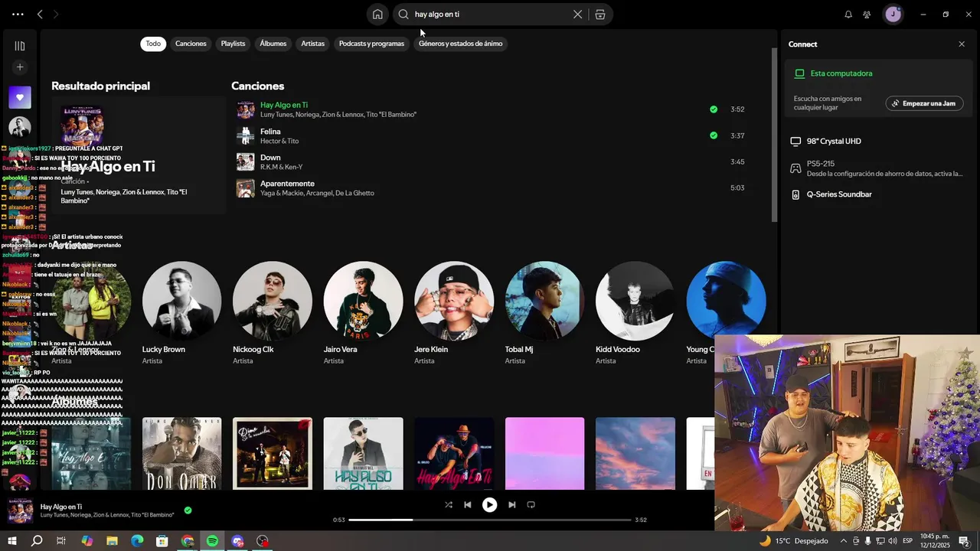Switch to Canciones filter
980x551 pixels.
[191, 44]
